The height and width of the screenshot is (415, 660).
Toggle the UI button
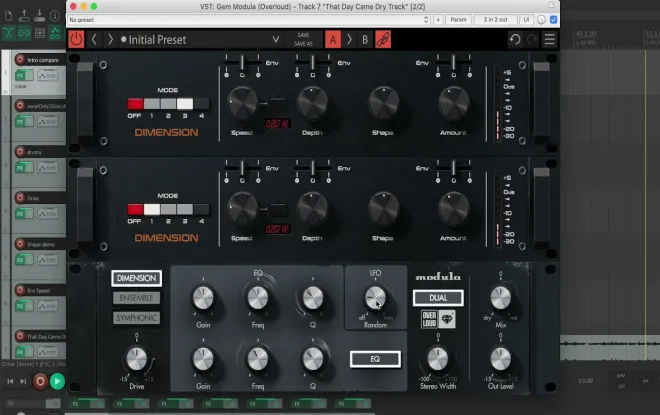526,20
